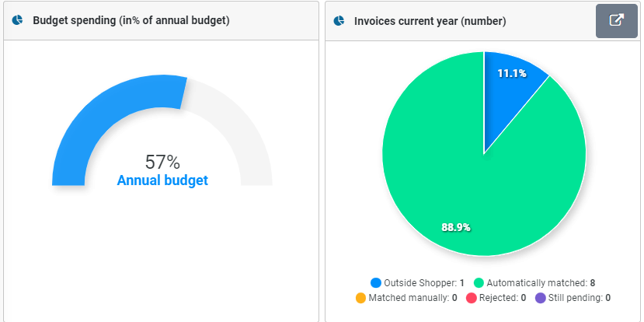Viewport: 644px width, 322px height.
Task: Click the 11.1% label on the pie
Action: pos(511,73)
